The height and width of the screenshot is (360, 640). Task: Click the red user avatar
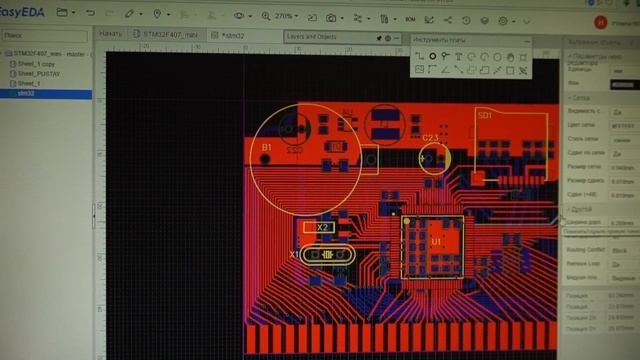click(x=601, y=23)
